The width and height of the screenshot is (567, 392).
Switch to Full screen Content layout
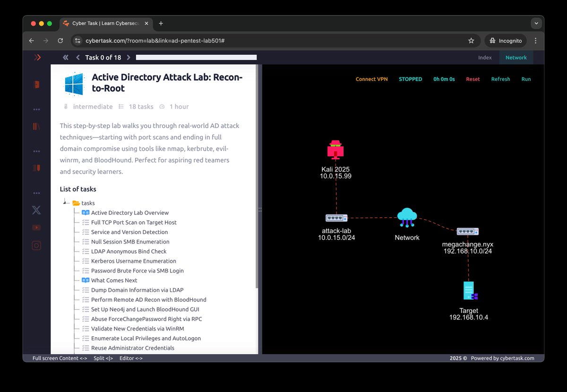[x=60, y=358]
